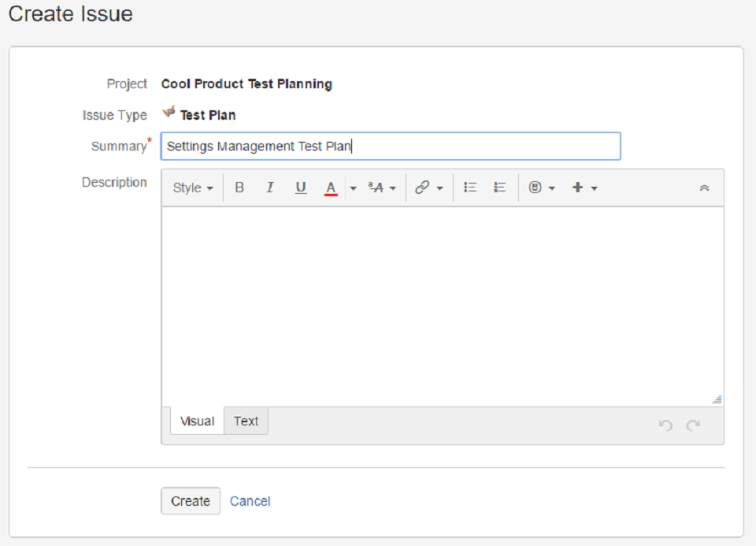The width and height of the screenshot is (756, 546).
Task: Click the Project label
Action: 127,84
